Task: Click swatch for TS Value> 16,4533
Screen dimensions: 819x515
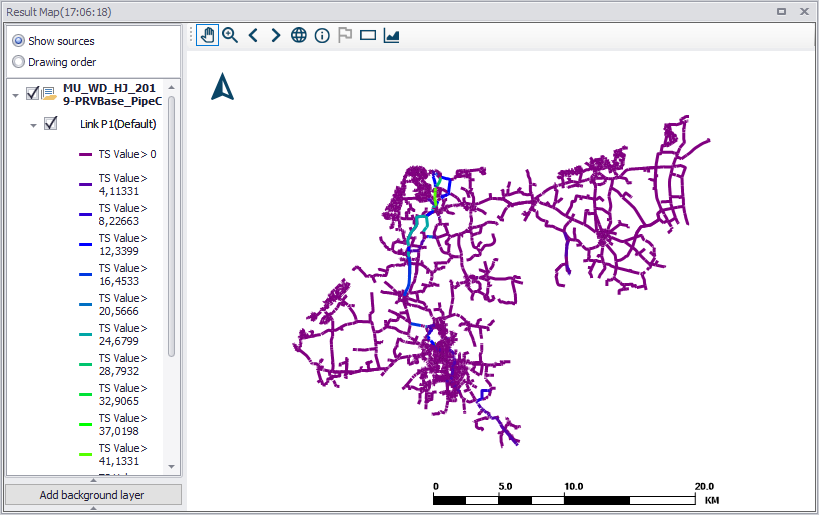Action: tap(86, 275)
